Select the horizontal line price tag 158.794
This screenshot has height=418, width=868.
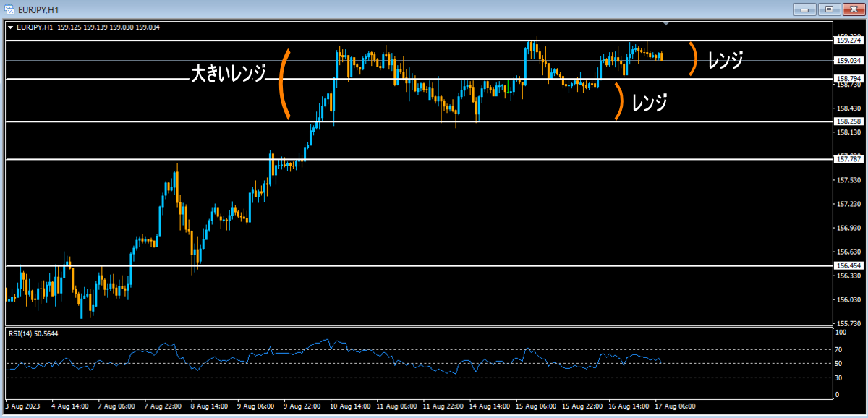pos(848,78)
